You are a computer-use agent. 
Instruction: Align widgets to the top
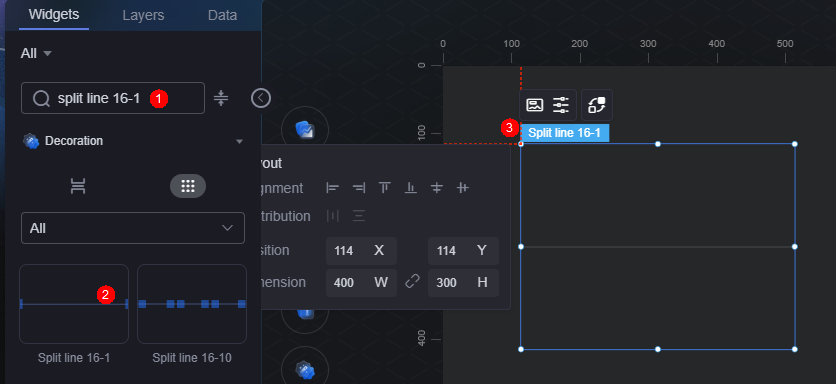click(384, 188)
